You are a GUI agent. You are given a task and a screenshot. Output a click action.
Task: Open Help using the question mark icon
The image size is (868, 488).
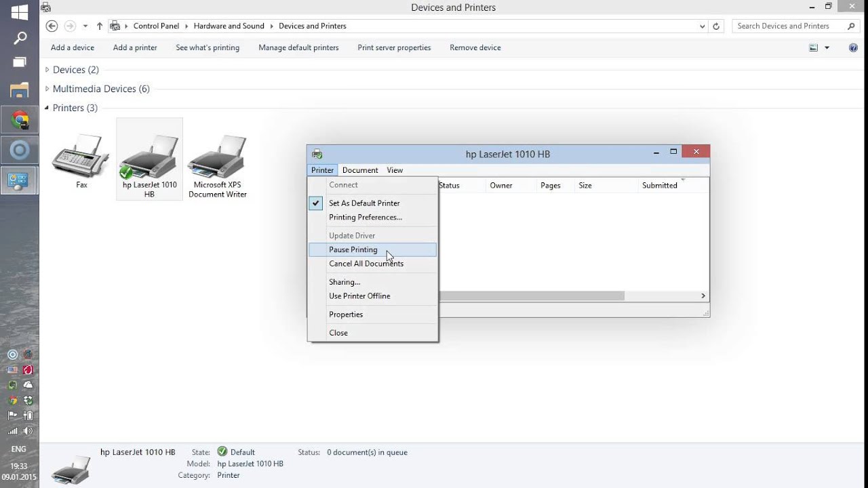click(854, 47)
